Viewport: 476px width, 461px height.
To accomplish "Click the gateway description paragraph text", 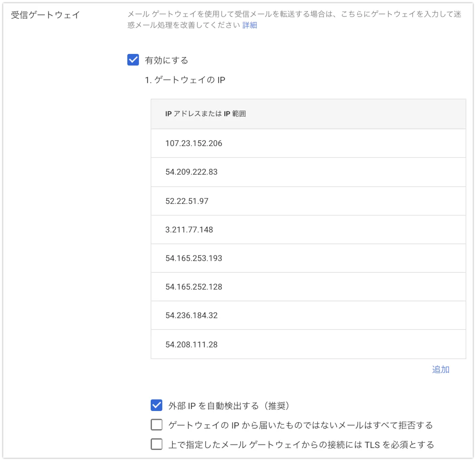I will point(294,15).
